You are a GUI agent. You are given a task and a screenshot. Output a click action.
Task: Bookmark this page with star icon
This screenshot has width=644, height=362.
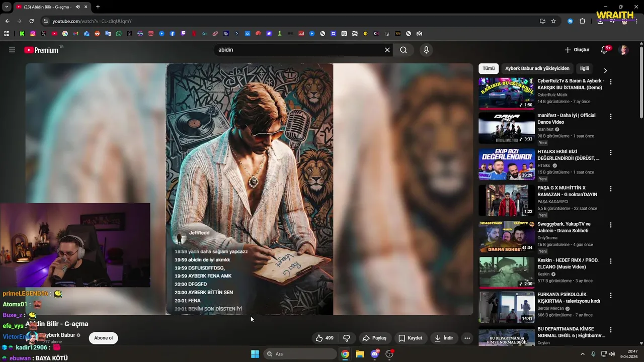[553, 21]
